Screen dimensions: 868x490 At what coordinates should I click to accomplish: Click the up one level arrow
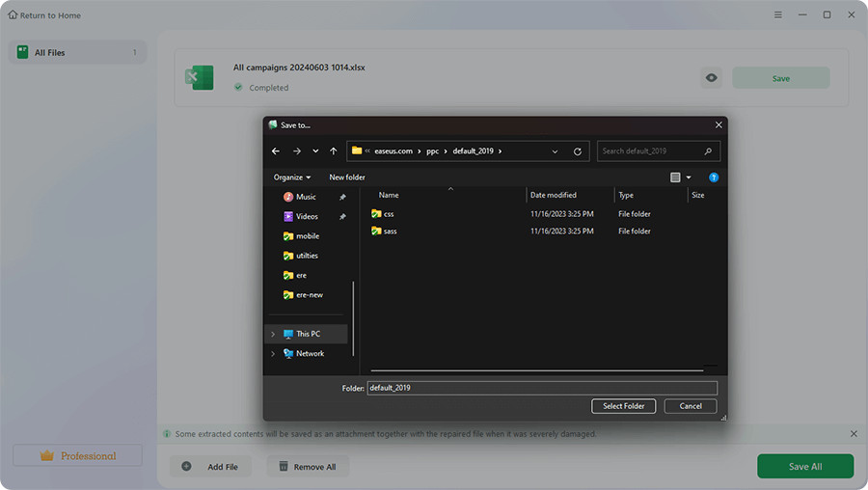(x=333, y=151)
